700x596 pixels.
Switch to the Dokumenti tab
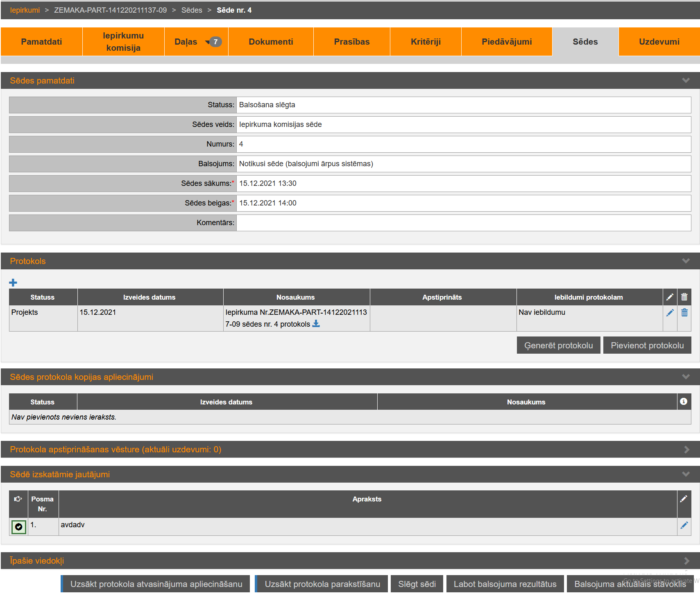pyautogui.click(x=271, y=42)
